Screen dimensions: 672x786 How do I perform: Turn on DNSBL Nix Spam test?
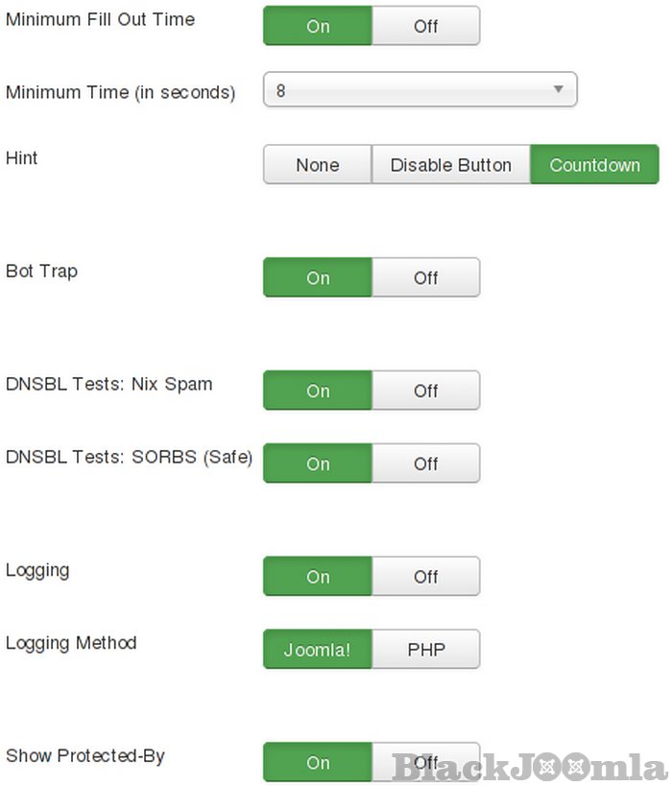318,391
